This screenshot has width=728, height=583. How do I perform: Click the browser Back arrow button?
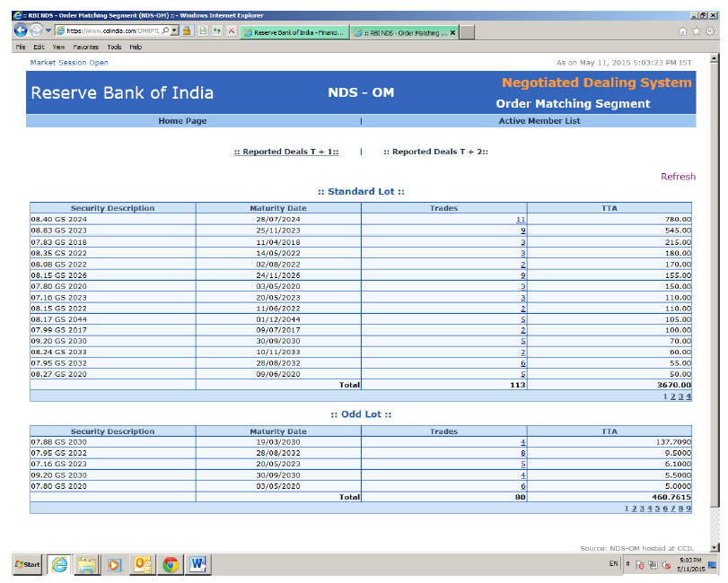21,30
